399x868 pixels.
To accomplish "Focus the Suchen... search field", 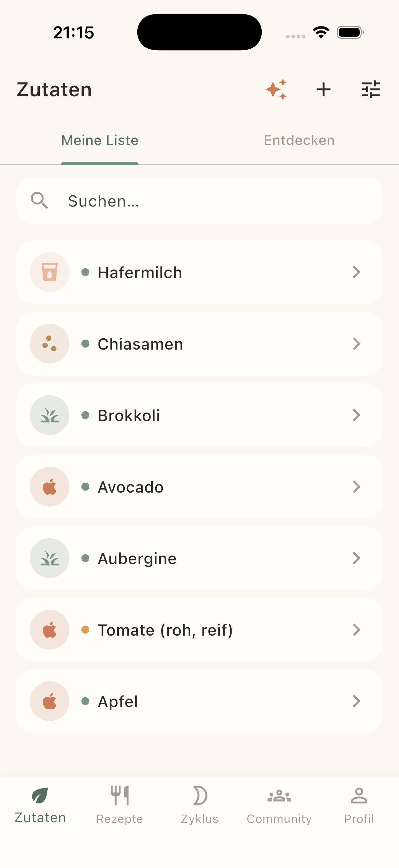I will pyautogui.click(x=199, y=201).
